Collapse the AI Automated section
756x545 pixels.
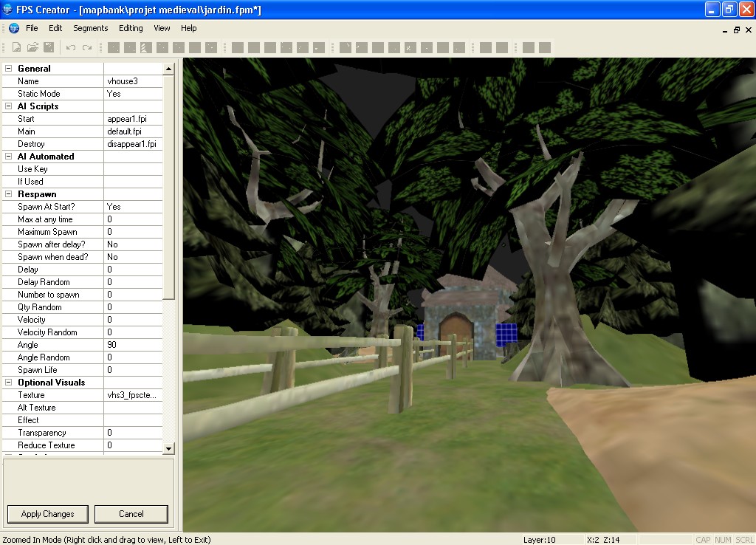(8, 157)
